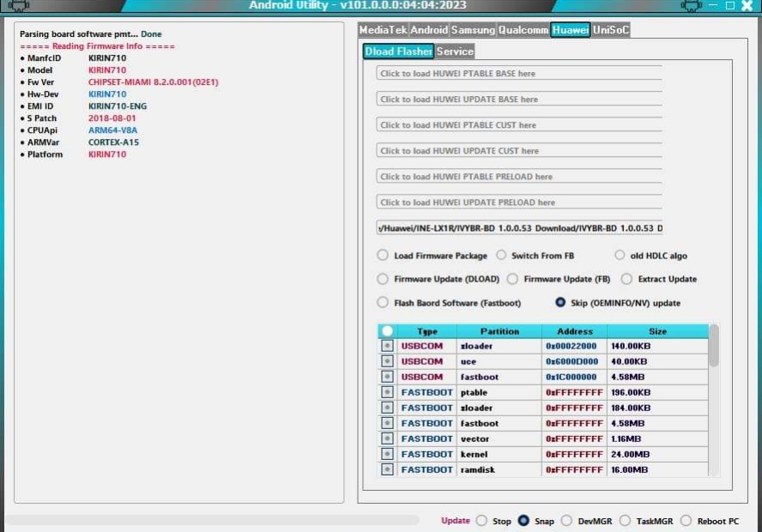Select the Stop radio option
This screenshot has width=762, height=532.
point(481,521)
